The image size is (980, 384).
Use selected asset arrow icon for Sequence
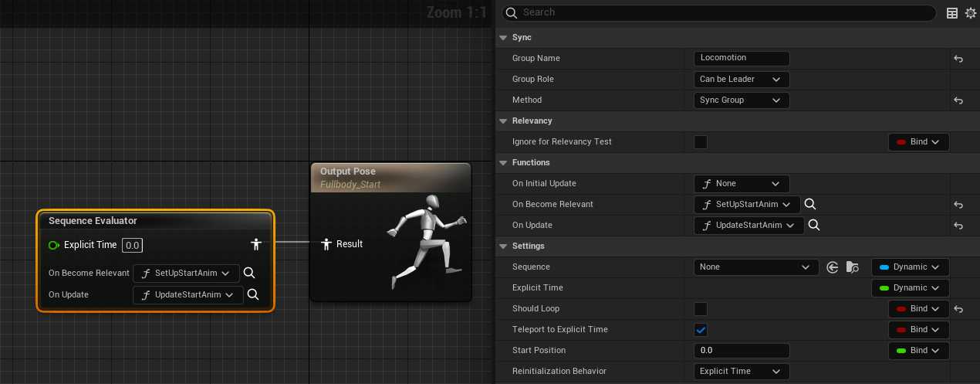point(832,267)
